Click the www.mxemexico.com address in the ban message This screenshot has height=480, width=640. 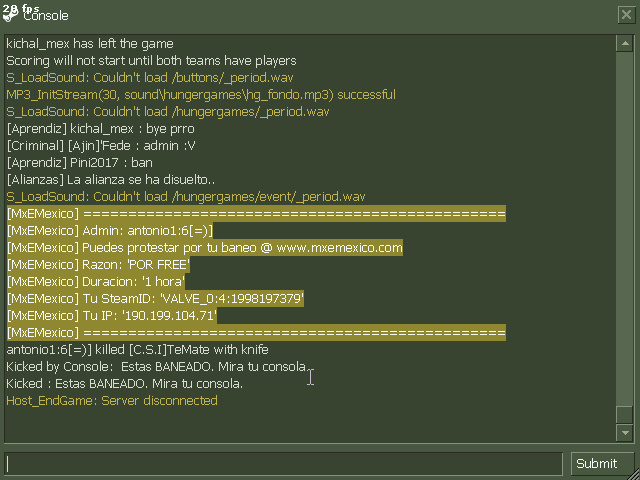coord(339,248)
